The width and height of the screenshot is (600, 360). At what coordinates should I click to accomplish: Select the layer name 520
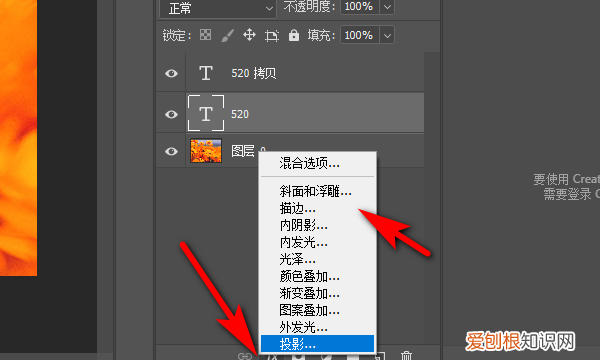(240, 114)
